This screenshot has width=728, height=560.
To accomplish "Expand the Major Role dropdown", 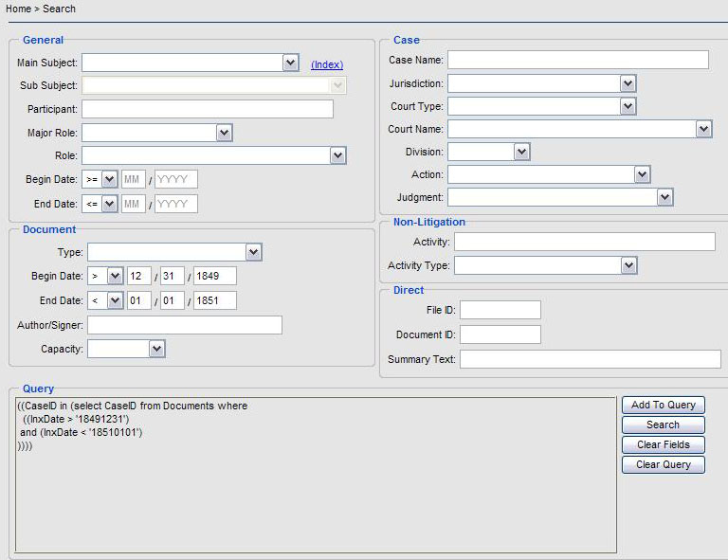I will (x=157, y=133).
